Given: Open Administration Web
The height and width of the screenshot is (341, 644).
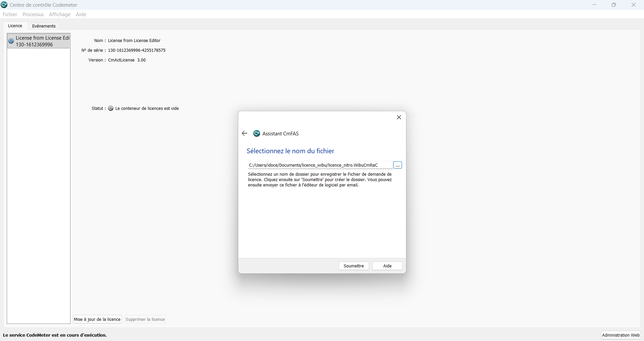Looking at the screenshot, I should [x=621, y=335].
